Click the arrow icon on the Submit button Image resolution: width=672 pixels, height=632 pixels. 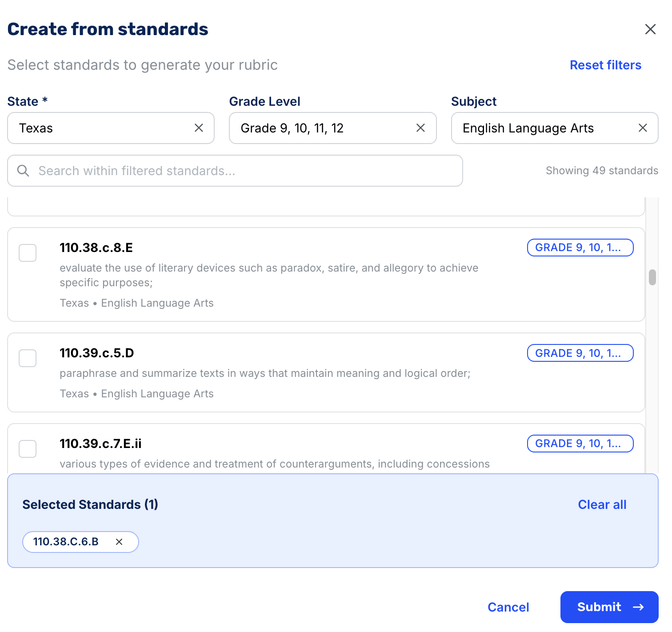pos(638,607)
